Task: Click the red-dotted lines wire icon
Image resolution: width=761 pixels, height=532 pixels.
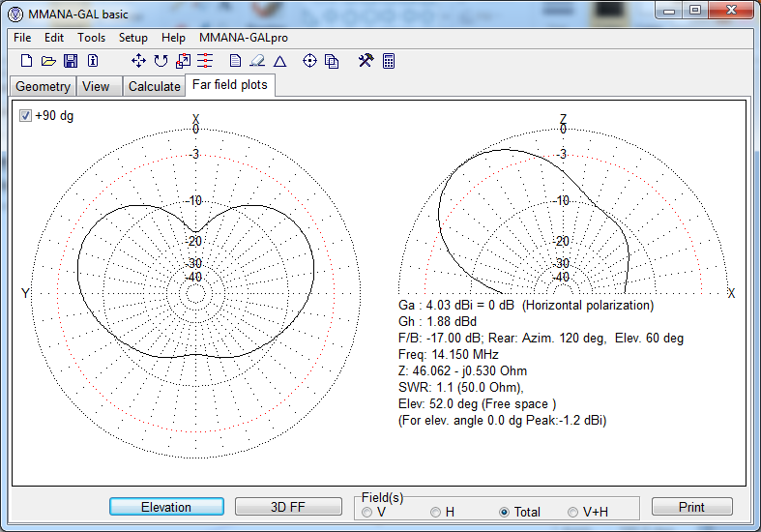Action: 205,61
